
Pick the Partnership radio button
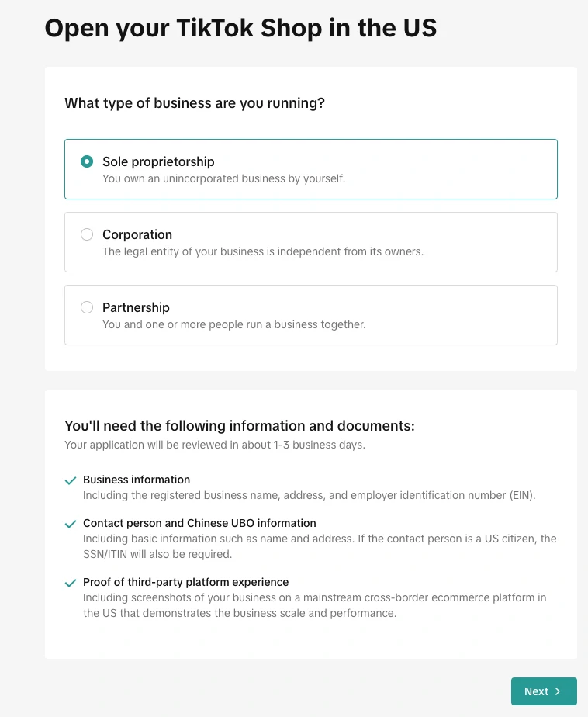click(87, 307)
